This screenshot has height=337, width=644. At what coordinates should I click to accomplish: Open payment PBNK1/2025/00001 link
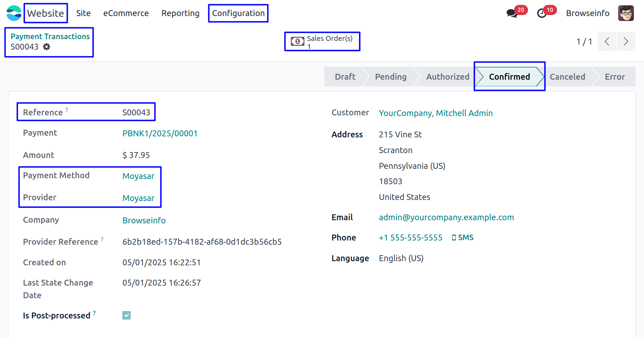tap(160, 134)
